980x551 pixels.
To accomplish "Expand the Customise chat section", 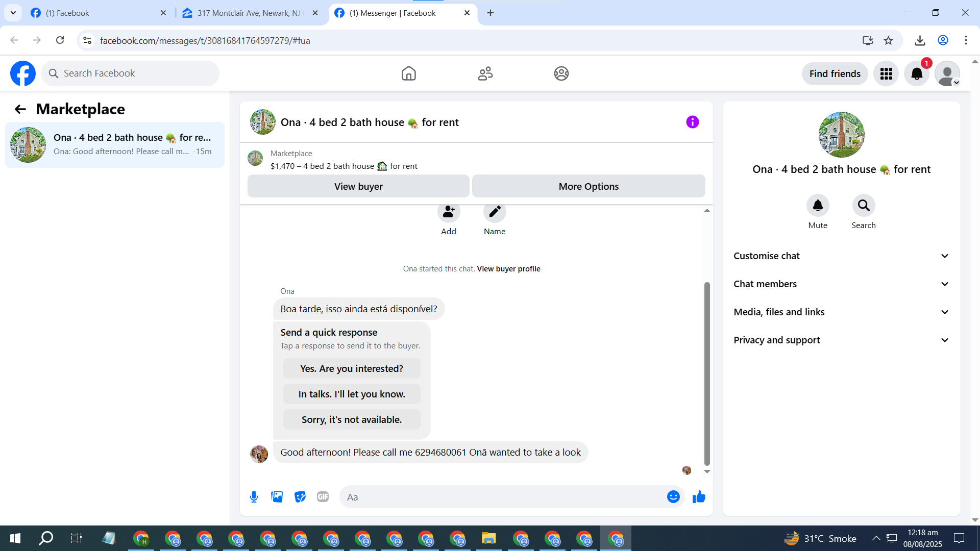I will [x=841, y=256].
